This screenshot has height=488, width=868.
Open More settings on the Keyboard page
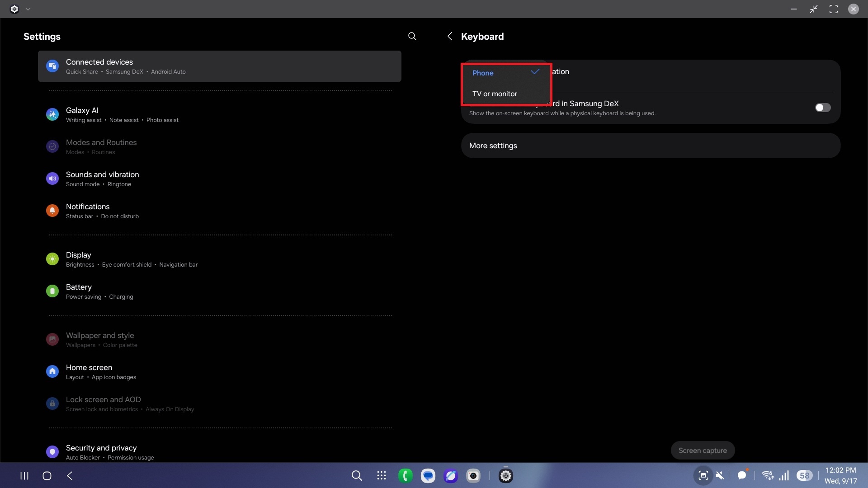click(493, 145)
